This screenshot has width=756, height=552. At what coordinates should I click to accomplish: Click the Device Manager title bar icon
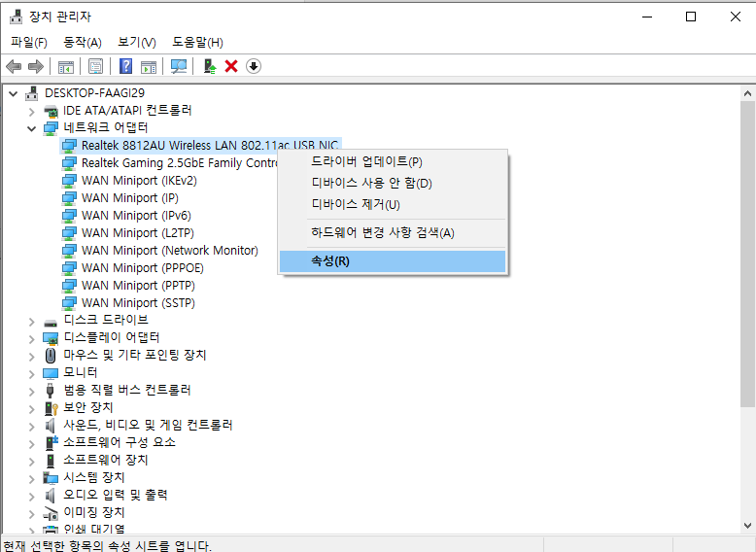coord(16,17)
